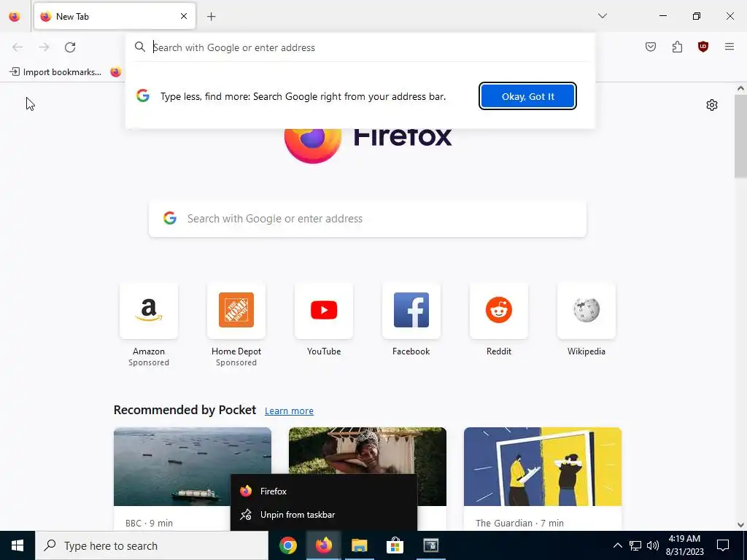
Task: Open the Extensions puzzle icon
Action: pyautogui.click(x=677, y=47)
